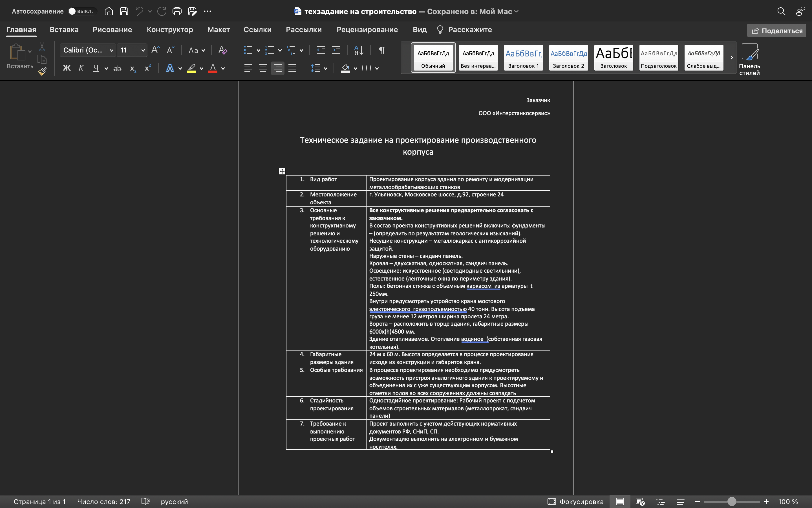Enable Фокусировка focus mode
This screenshot has width=812, height=508.
coord(575,501)
